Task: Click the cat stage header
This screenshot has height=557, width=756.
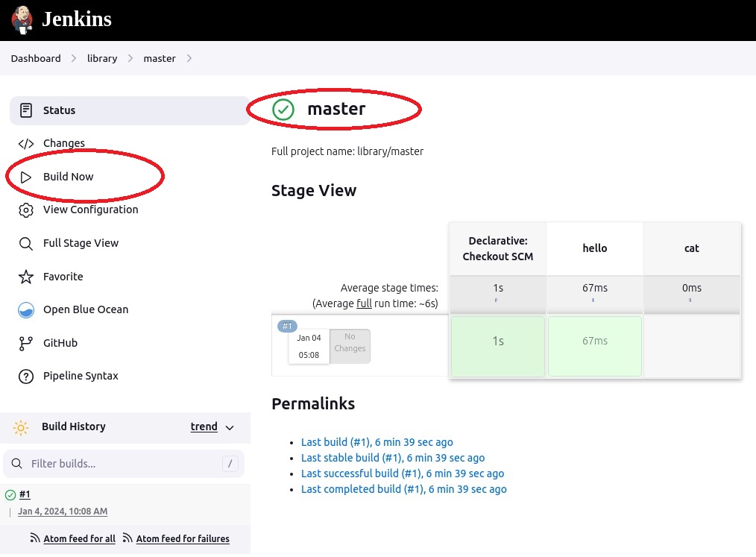Action: pyautogui.click(x=692, y=249)
